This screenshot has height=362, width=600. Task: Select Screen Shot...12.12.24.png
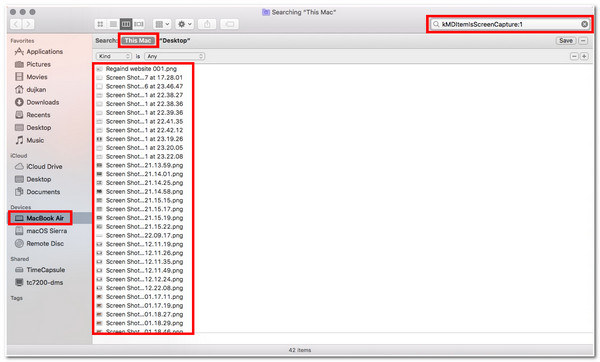coord(144,279)
